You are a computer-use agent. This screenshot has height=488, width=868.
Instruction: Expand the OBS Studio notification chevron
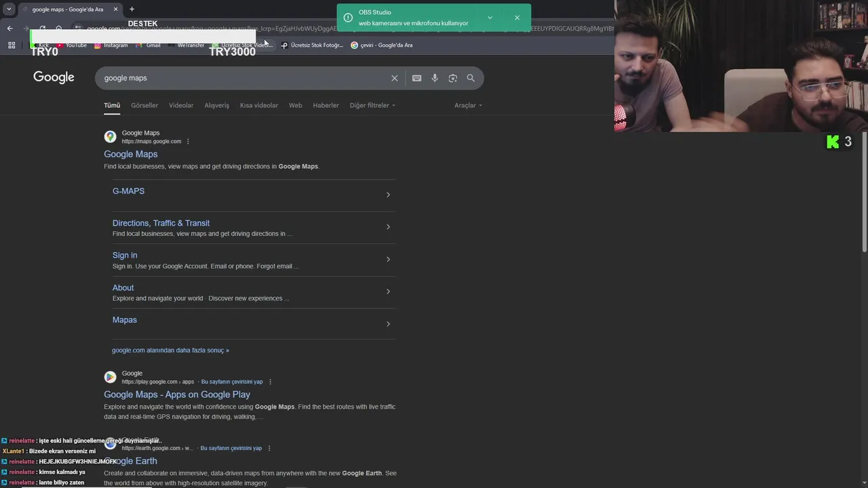490,18
